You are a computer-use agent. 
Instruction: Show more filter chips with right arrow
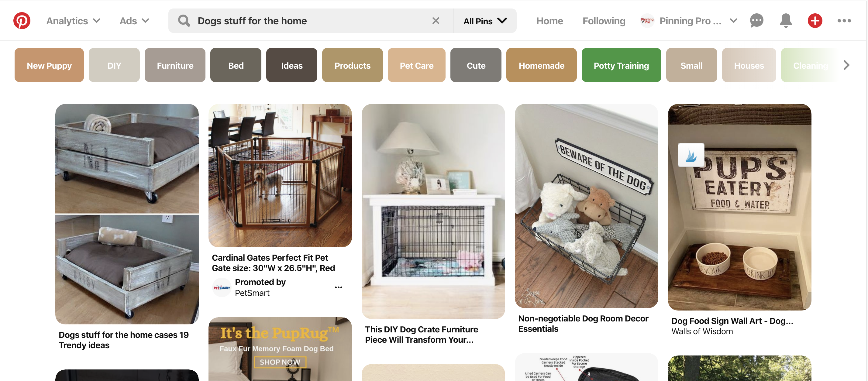tap(846, 65)
